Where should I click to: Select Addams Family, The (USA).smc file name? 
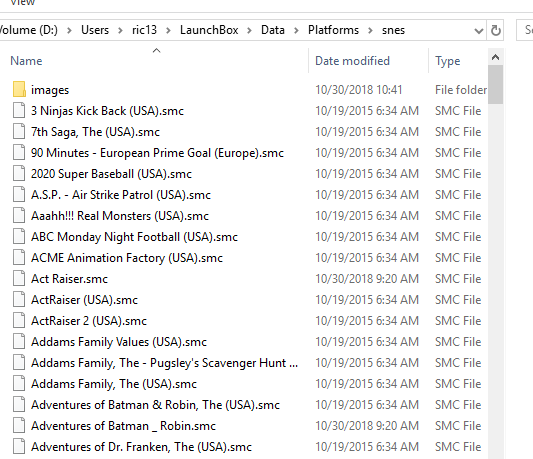click(x=114, y=384)
